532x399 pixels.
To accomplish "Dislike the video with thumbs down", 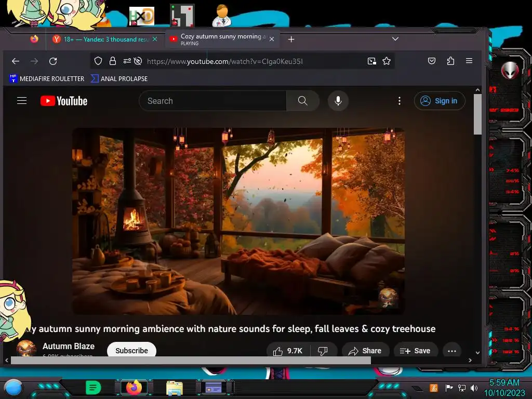I will coord(323,351).
